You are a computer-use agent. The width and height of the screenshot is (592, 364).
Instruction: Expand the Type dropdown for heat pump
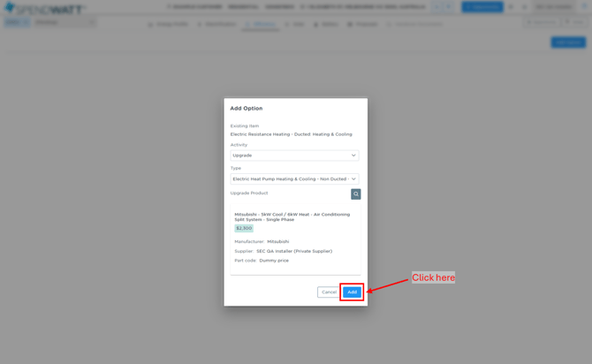[294, 178]
